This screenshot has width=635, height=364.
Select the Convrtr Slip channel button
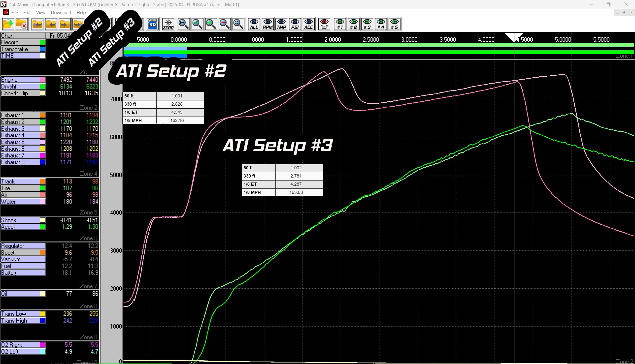23,93
